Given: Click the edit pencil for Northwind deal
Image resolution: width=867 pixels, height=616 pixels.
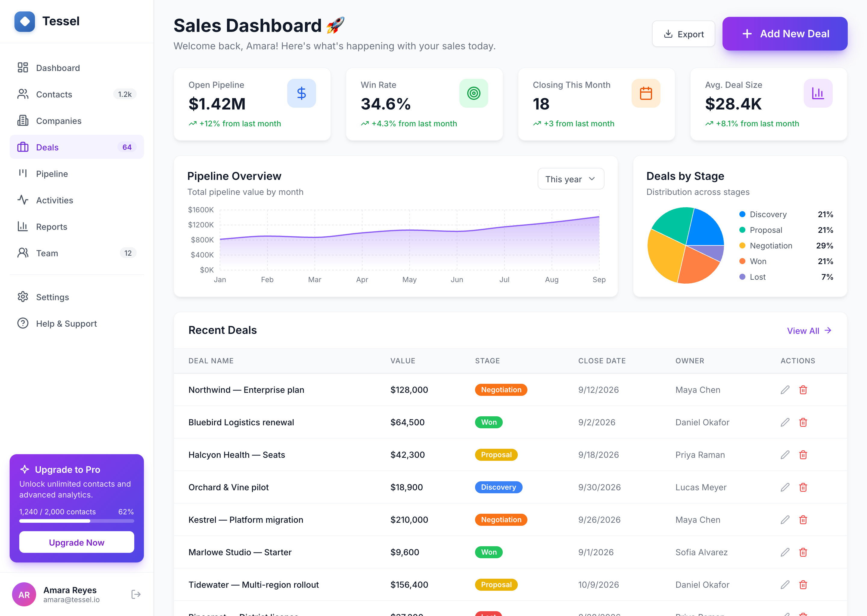Looking at the screenshot, I should tap(785, 390).
